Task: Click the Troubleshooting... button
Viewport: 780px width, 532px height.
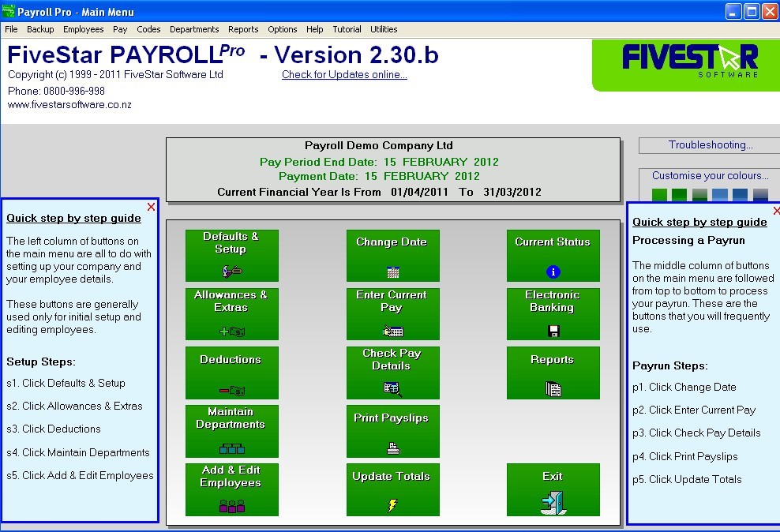Action: click(710, 145)
